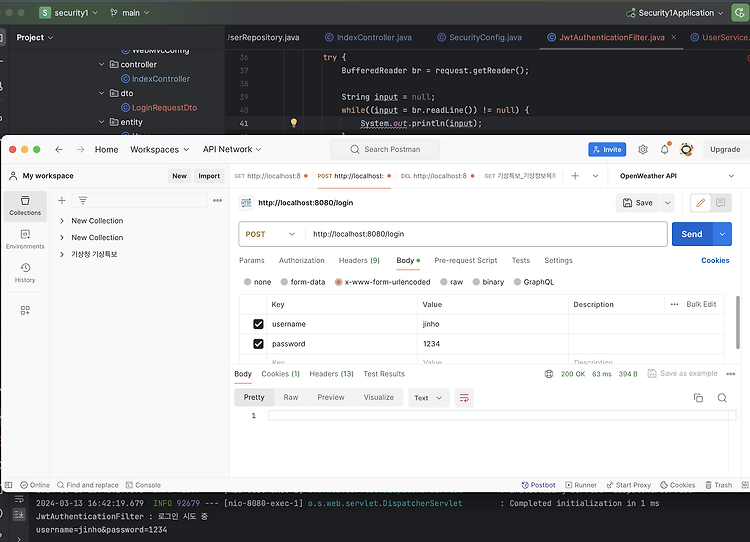Screen dimensions: 750x542
Task: Select the raw body type
Action: tap(444, 282)
